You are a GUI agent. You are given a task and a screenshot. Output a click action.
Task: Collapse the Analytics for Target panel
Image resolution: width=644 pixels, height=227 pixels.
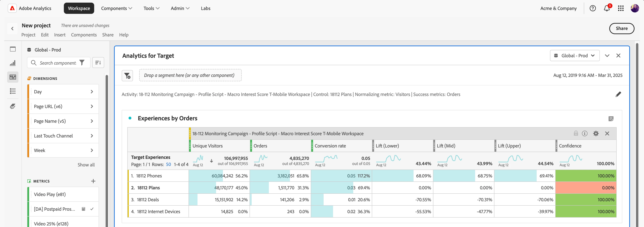[607, 56]
